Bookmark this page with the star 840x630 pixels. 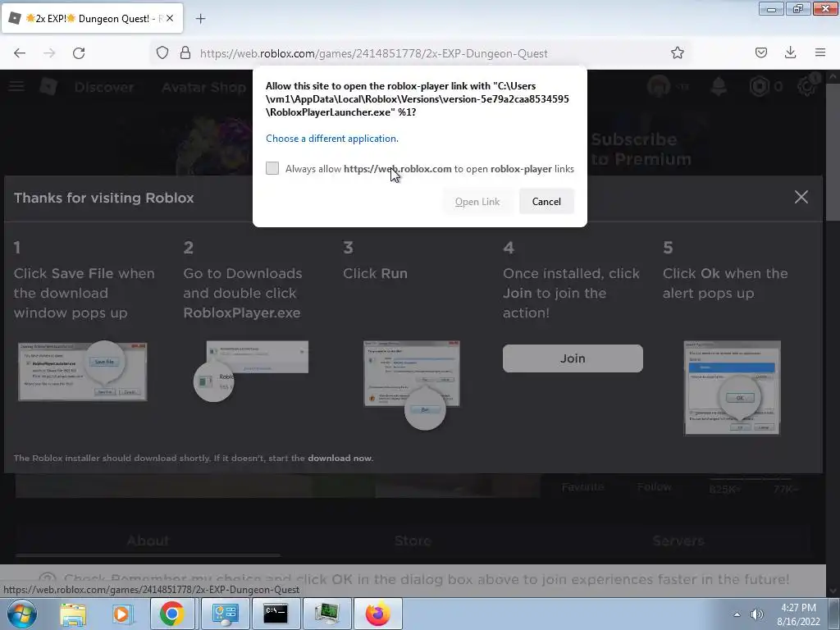tap(677, 53)
